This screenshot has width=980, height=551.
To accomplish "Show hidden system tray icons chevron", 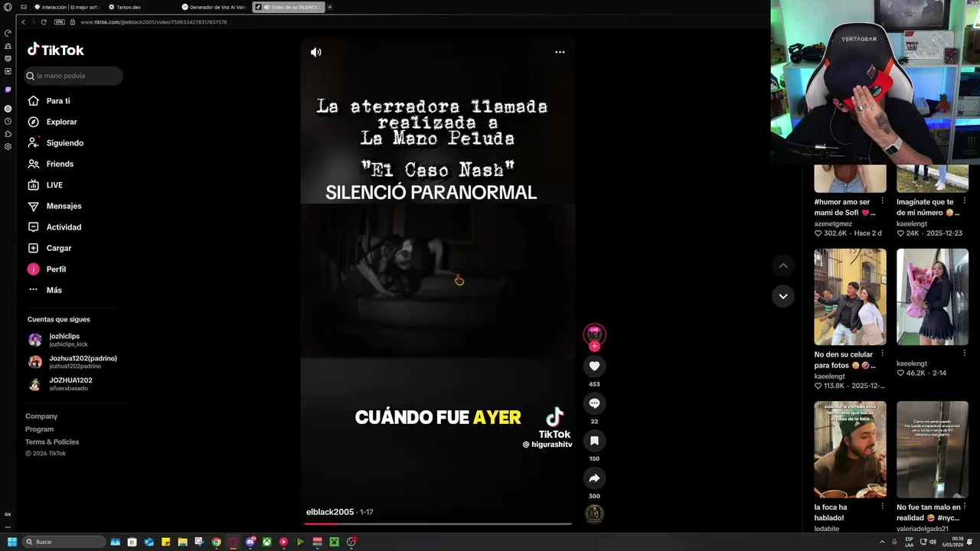I will [x=882, y=542].
